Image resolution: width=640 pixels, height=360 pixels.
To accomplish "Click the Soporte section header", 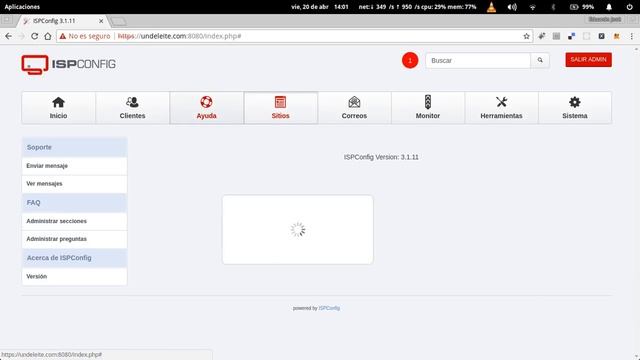I will 74,147.
